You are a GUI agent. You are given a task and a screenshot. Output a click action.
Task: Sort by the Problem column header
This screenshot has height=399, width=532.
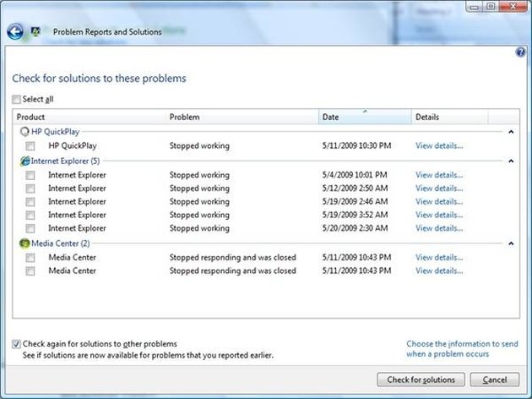[x=242, y=117]
